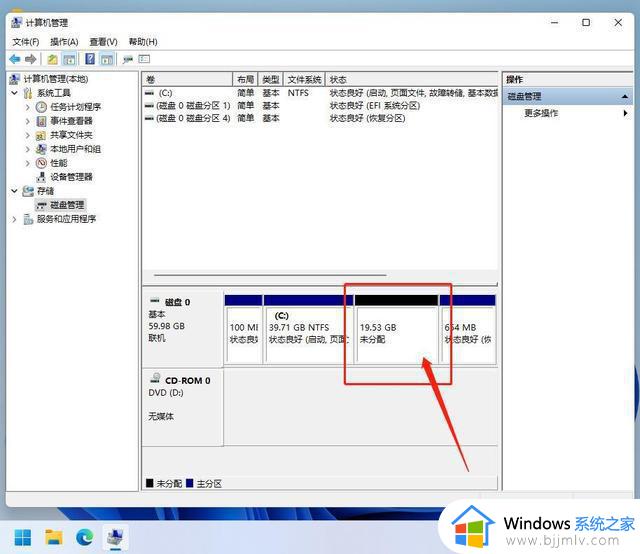
Task: Open File Explorer from the taskbar
Action: [54, 538]
